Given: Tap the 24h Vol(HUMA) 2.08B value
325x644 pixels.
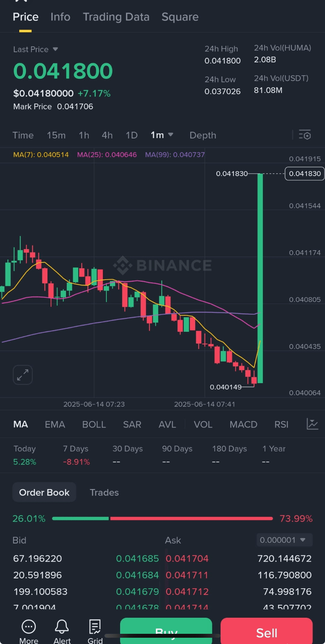Looking at the screenshot, I should point(265,60).
